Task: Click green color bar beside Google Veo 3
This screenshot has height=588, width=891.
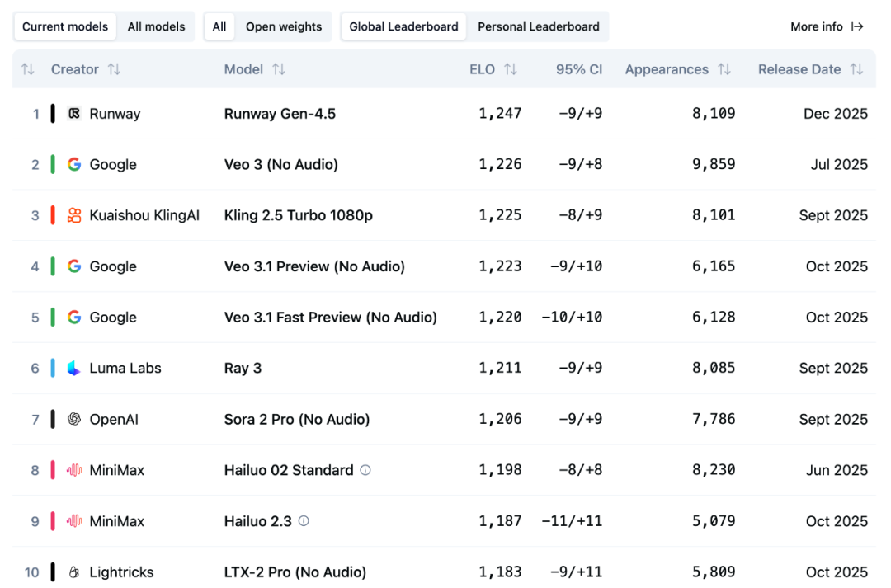Action: tap(53, 165)
